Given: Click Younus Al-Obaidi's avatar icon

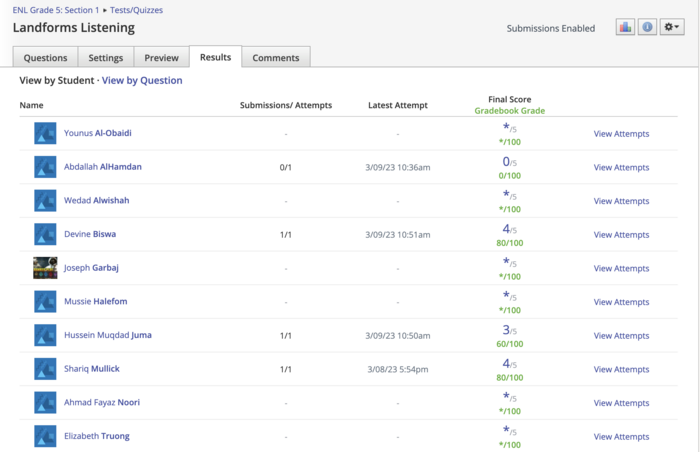Looking at the screenshot, I should (x=45, y=133).
